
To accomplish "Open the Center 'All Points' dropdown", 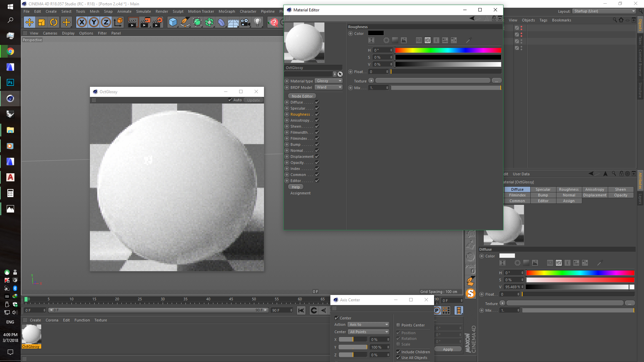I will (x=369, y=332).
